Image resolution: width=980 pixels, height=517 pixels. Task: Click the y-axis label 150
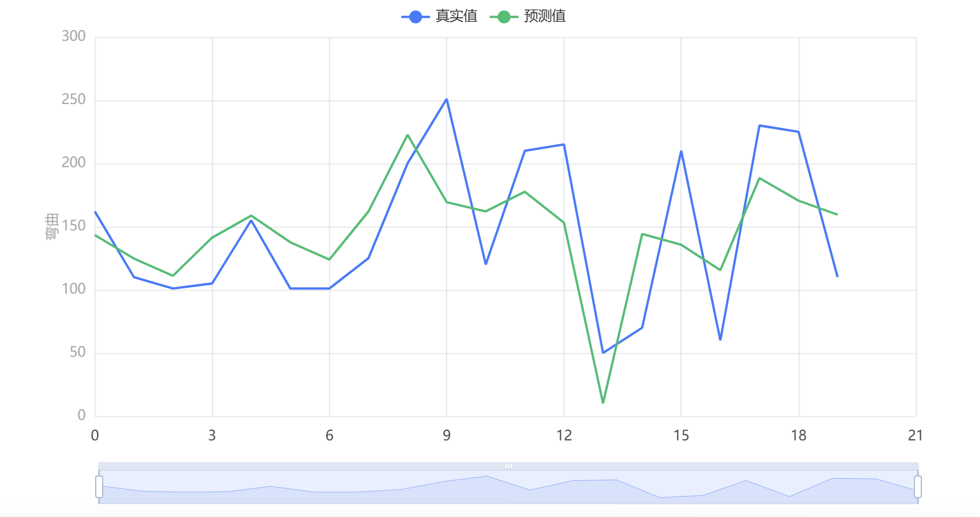pyautogui.click(x=73, y=227)
